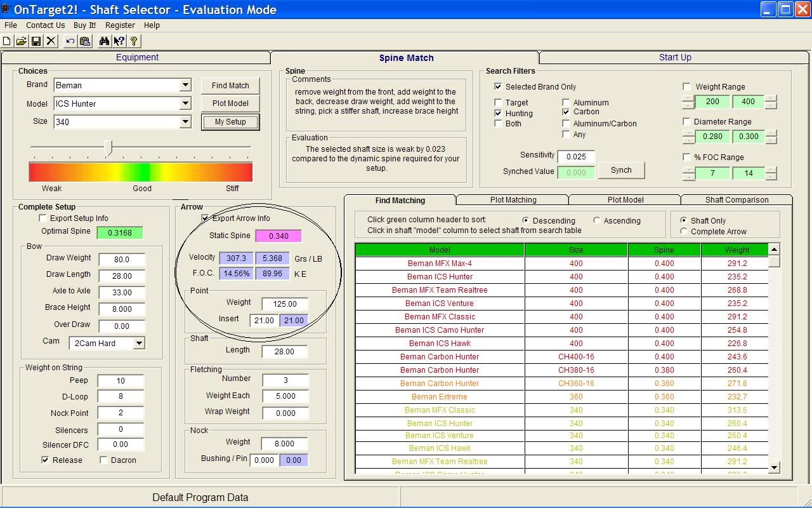Uncheck the Selected Brand Only checkbox
The image size is (812, 508).
coord(498,87)
